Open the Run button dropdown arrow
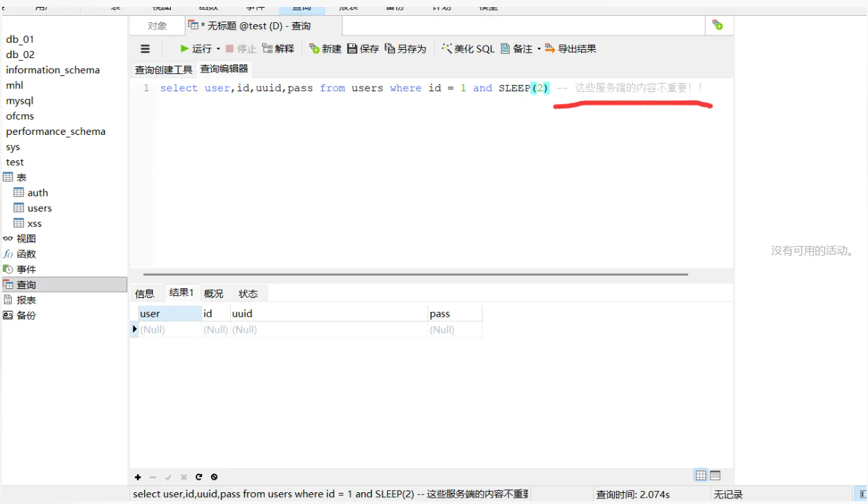868x504 pixels. coord(218,48)
